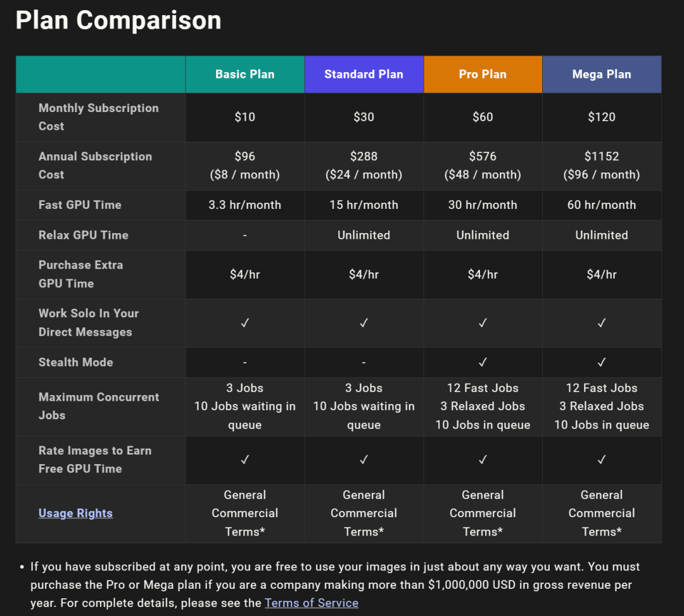
Task: Click the Basic Plan Relax GPU dash
Action: coord(244,236)
